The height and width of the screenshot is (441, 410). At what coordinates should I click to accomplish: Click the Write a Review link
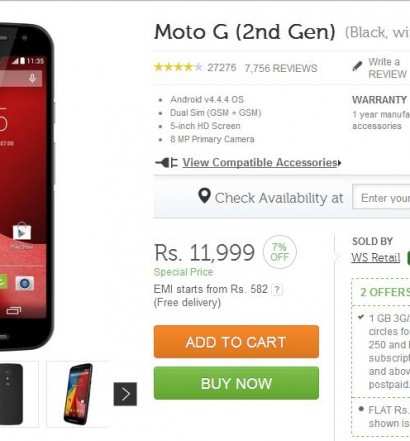(387, 68)
